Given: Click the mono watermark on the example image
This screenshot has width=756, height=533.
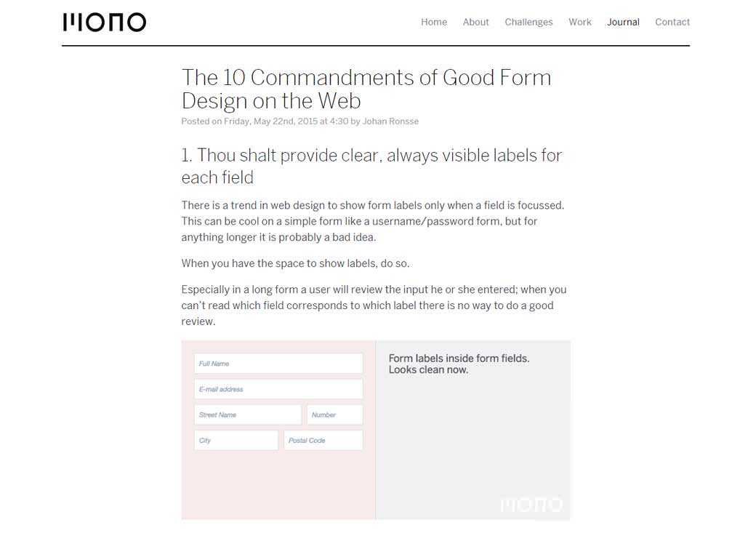Looking at the screenshot, I should [531, 503].
